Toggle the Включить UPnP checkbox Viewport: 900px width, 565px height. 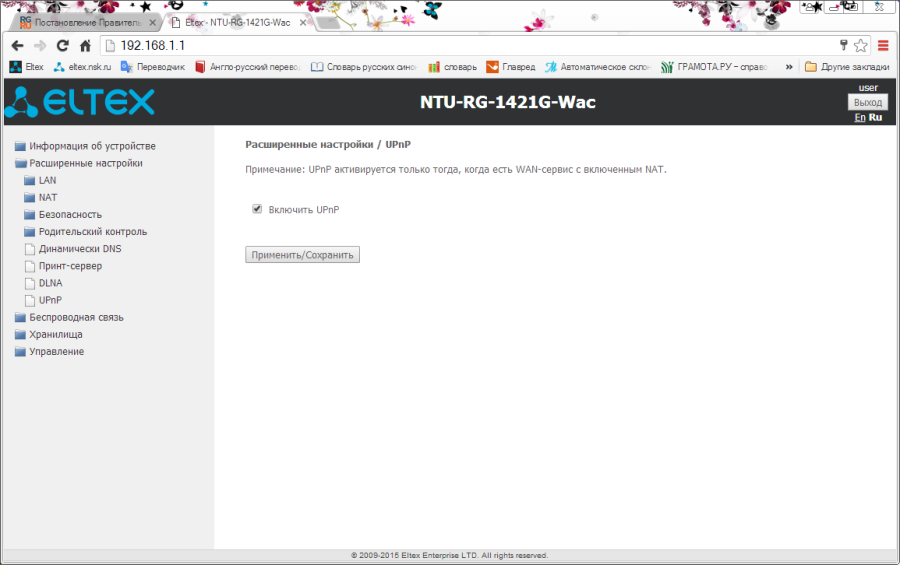[257, 209]
